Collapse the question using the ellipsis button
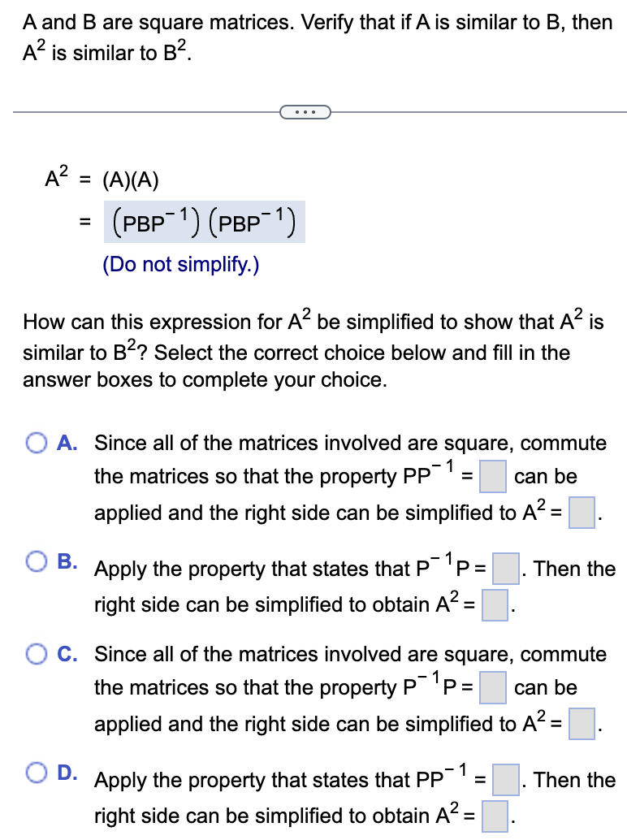 tap(306, 112)
